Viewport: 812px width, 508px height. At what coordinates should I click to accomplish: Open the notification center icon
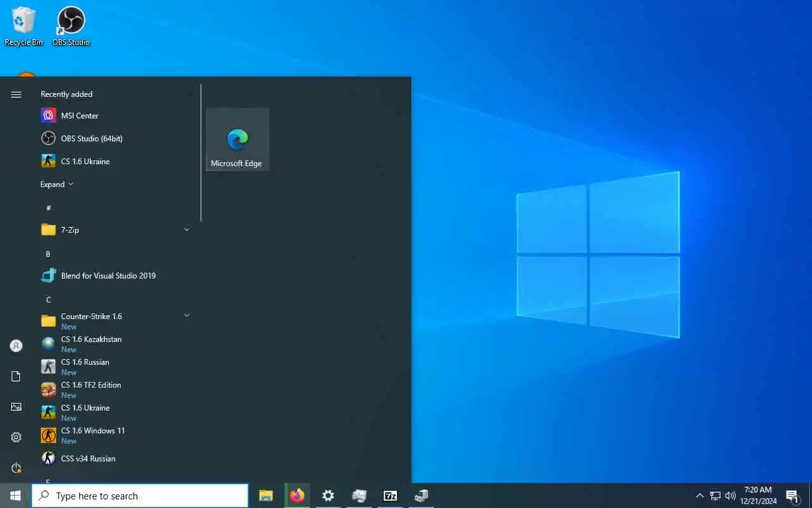(792, 496)
